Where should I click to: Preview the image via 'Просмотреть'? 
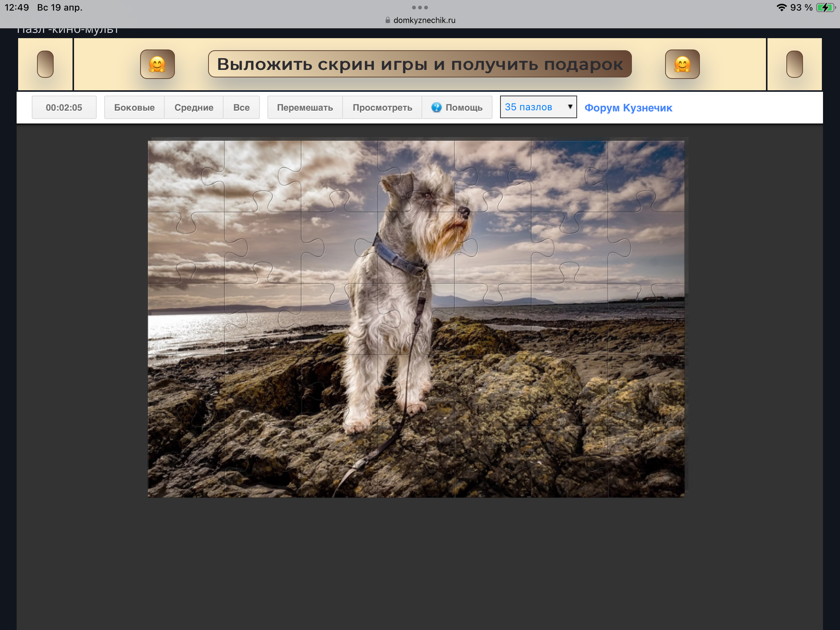pos(382,108)
